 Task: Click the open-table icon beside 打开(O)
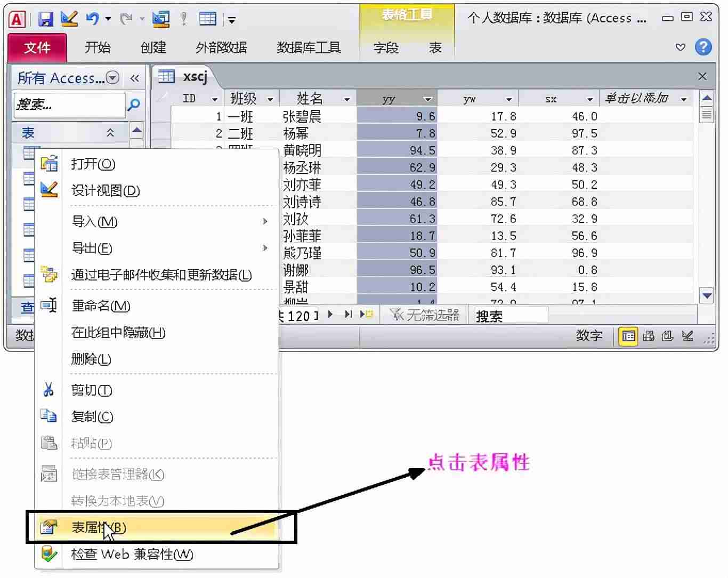tap(49, 164)
